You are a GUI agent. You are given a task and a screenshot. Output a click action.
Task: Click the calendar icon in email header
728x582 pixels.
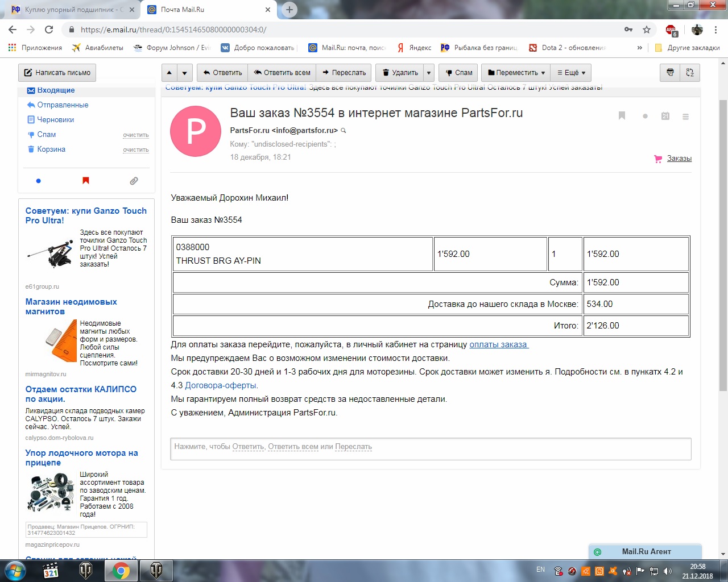coord(665,116)
